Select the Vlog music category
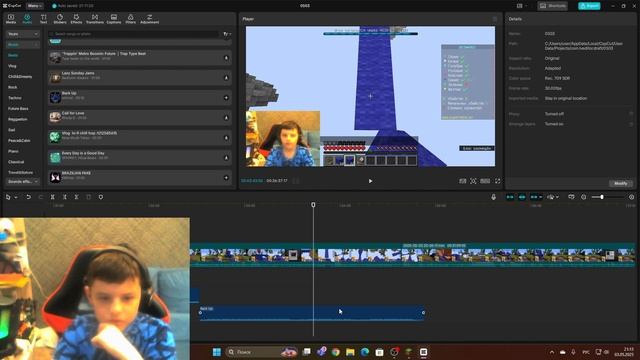Image resolution: width=640 pixels, height=360 pixels. click(x=12, y=66)
